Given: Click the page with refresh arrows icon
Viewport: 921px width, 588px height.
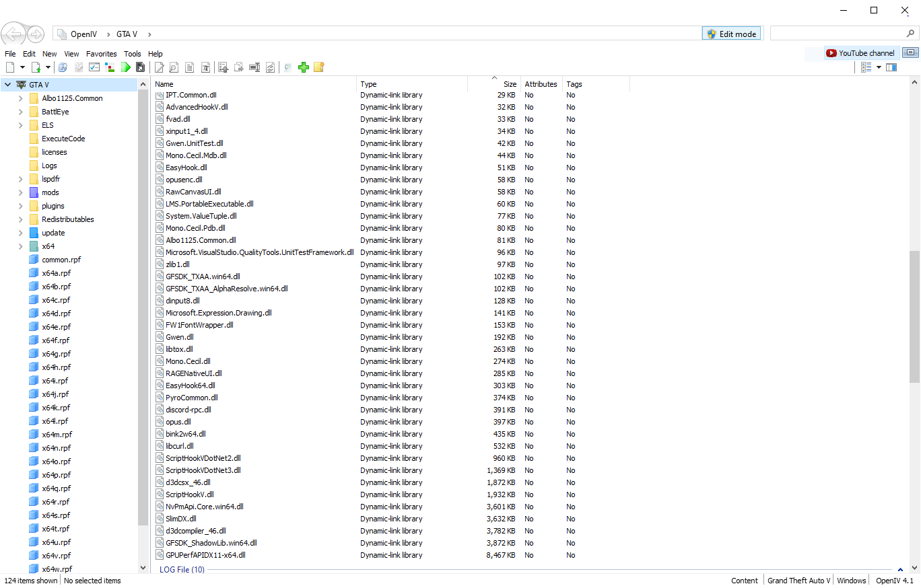Looking at the screenshot, I should point(270,67).
